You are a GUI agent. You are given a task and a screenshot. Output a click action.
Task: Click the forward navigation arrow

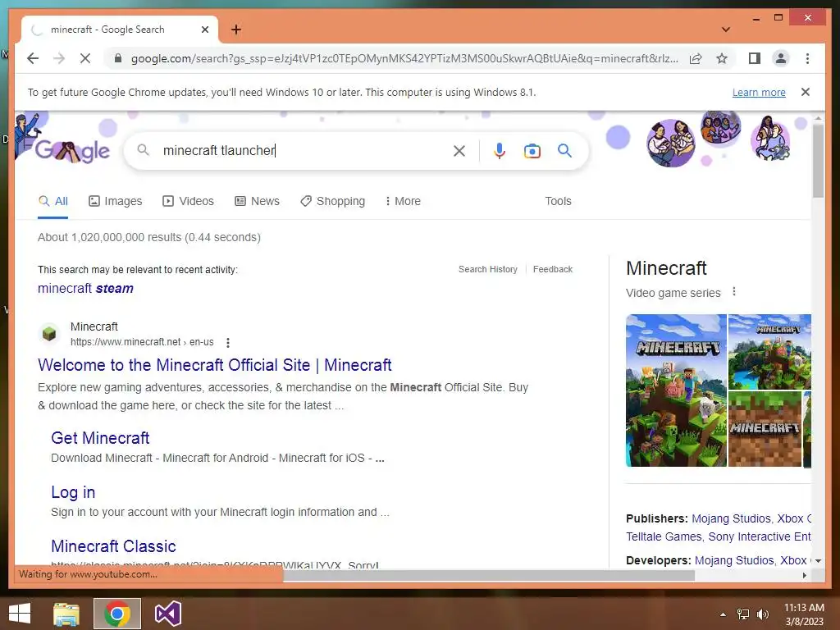coord(59,58)
